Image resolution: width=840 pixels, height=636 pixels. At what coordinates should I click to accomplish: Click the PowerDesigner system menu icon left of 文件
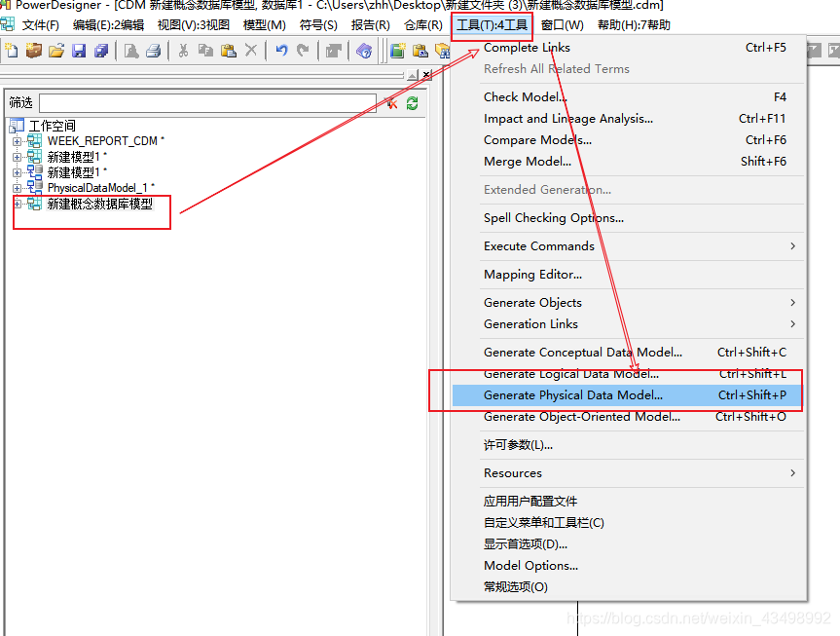pos(8,24)
